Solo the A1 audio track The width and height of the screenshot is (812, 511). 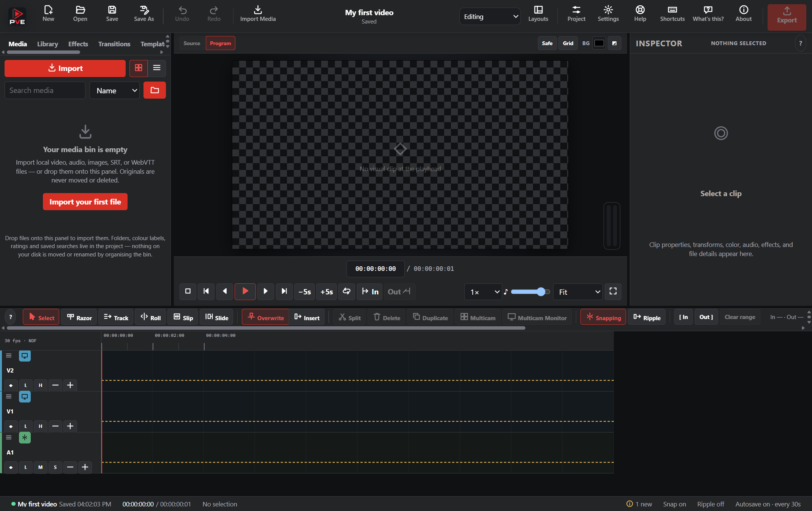click(55, 467)
